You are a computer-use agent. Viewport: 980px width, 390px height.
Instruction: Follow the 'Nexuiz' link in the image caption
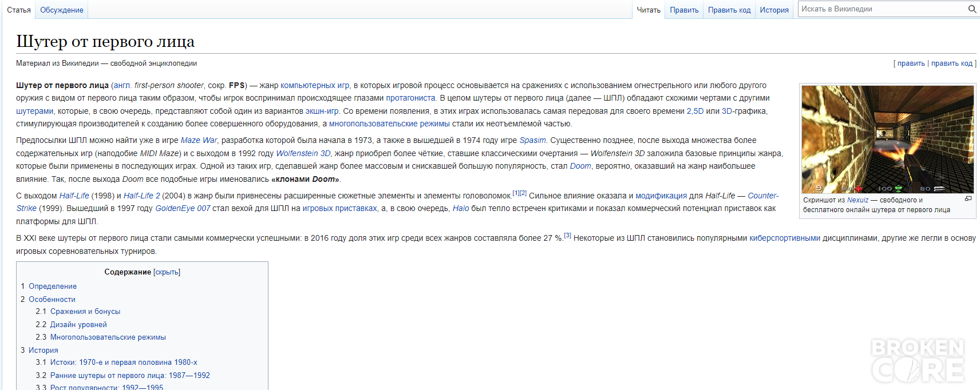[857, 200]
